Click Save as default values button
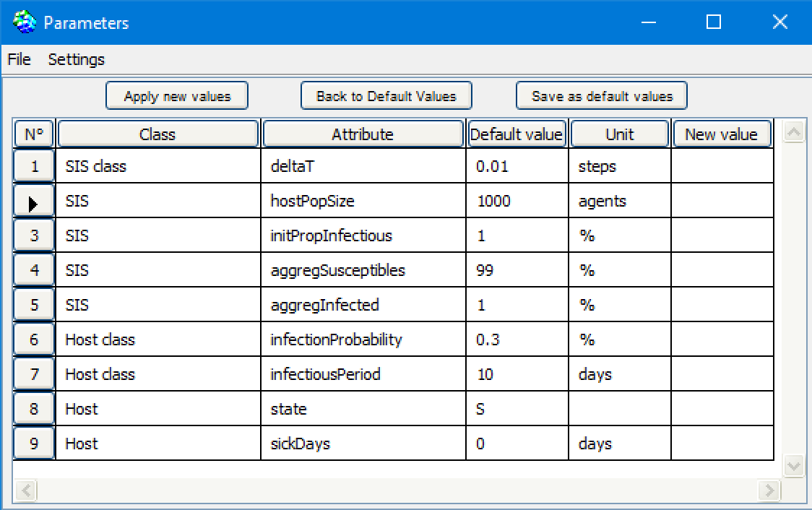This screenshot has width=812, height=510. click(x=601, y=96)
